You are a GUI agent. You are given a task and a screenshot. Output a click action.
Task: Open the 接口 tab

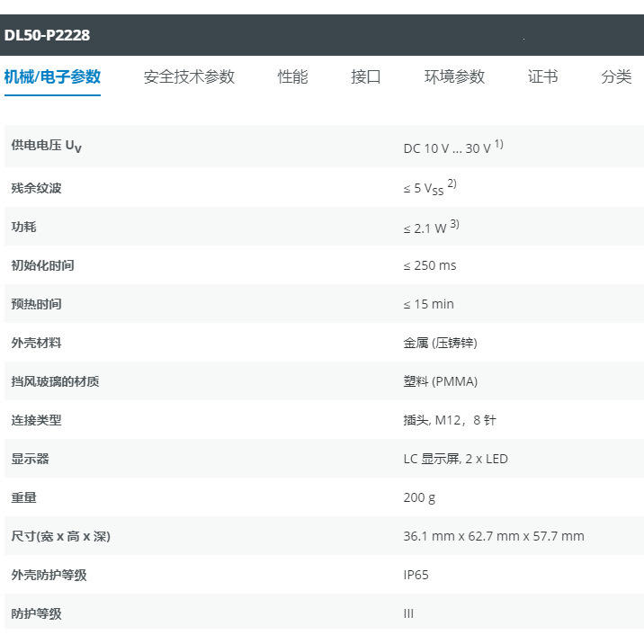tap(365, 76)
